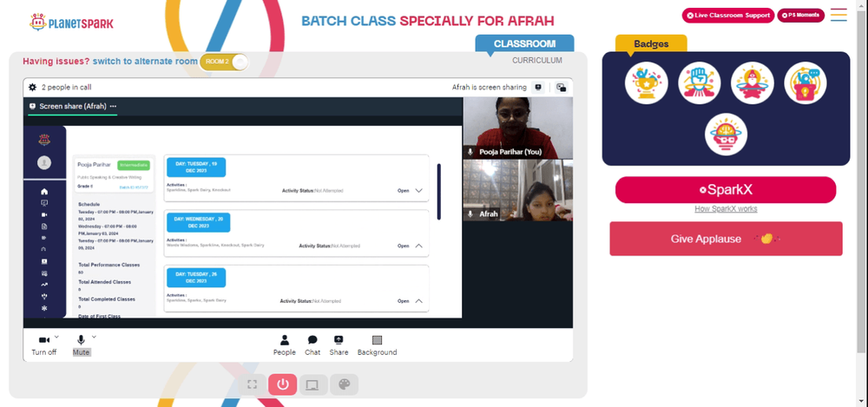
Task: Select the raised fist badge
Action: pos(699,83)
